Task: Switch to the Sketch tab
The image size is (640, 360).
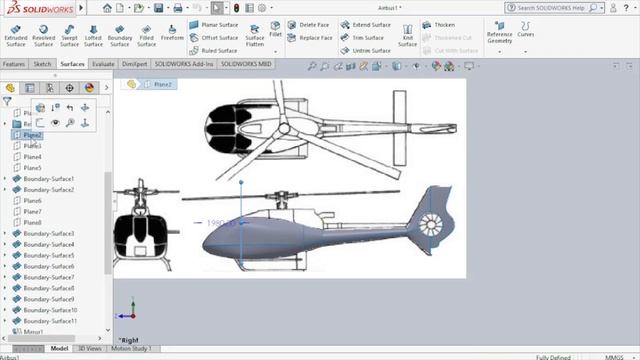Action: 42,64
